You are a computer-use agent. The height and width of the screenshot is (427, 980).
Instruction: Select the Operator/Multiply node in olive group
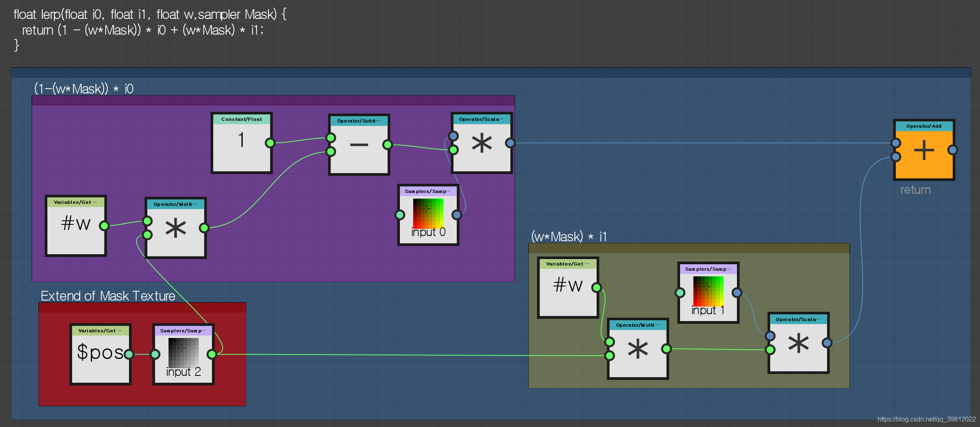click(x=638, y=349)
